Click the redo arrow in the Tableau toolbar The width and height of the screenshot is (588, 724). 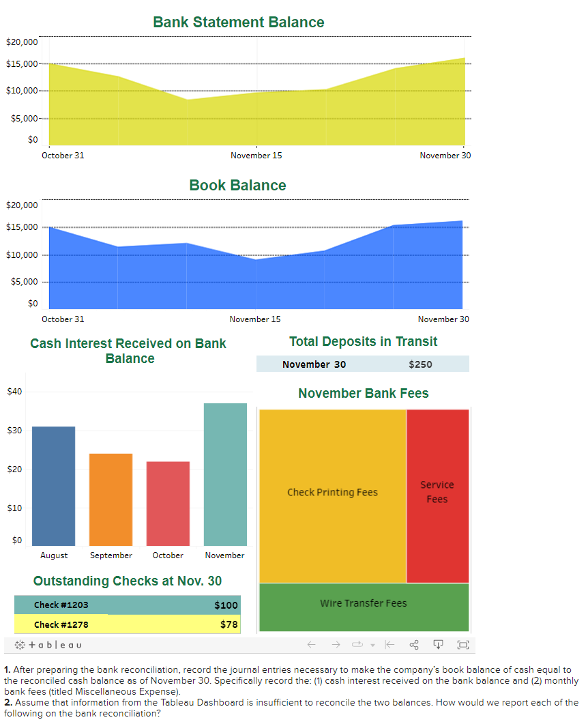[335, 643]
